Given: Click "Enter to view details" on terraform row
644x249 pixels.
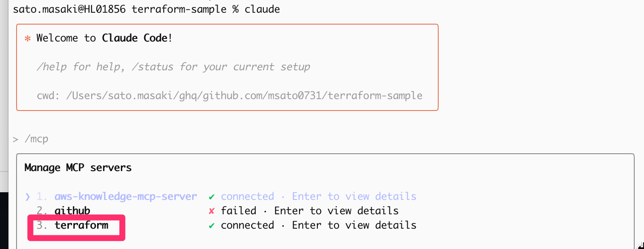Looking at the screenshot, I should click(x=354, y=225).
